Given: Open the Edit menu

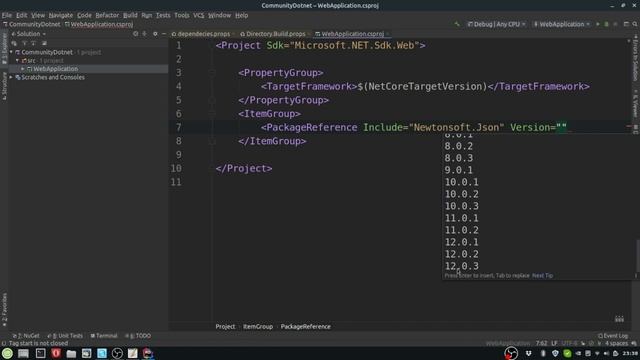Looking at the screenshot, I should (22, 15).
